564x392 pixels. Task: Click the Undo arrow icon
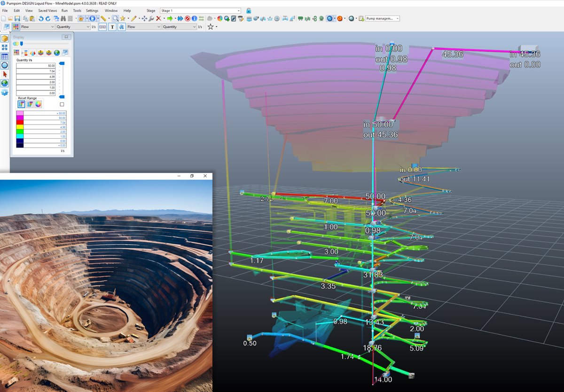pyautogui.click(x=41, y=18)
